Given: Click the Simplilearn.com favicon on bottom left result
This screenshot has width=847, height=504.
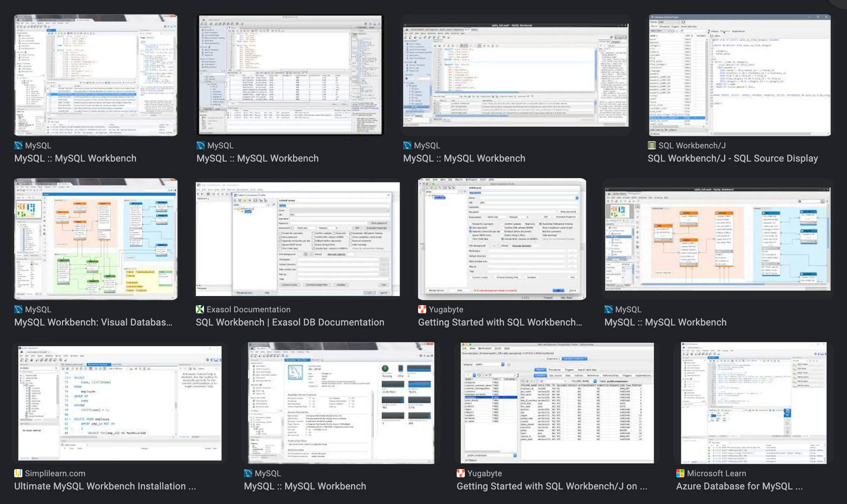Looking at the screenshot, I should click(x=18, y=473).
